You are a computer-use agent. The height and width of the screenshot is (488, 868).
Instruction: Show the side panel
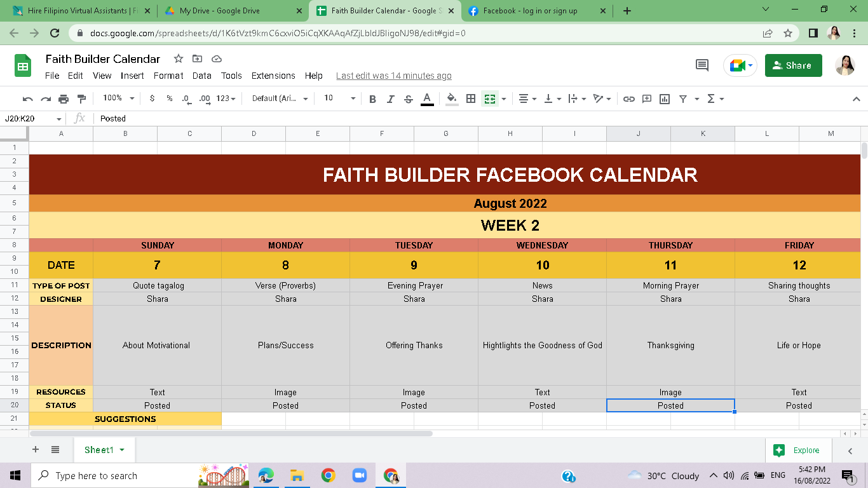tap(850, 451)
